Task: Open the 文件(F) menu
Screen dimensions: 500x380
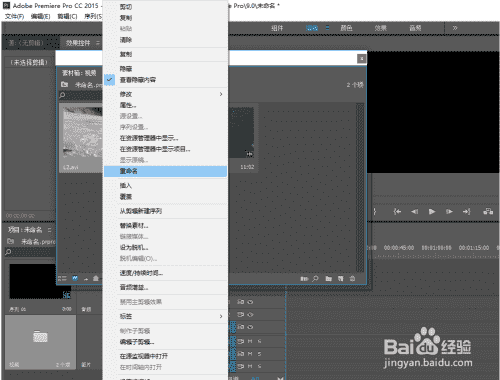Action: pos(14,16)
